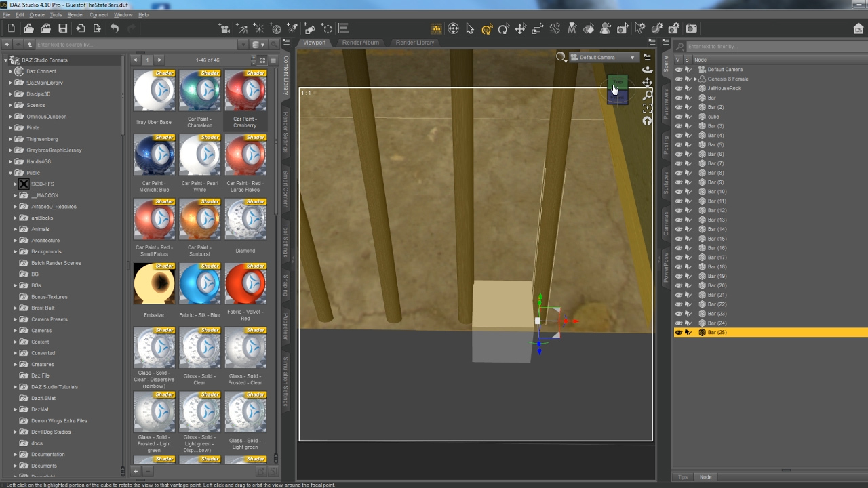The width and height of the screenshot is (868, 488).
Task: Open the Parameters side tab
Action: (666, 104)
